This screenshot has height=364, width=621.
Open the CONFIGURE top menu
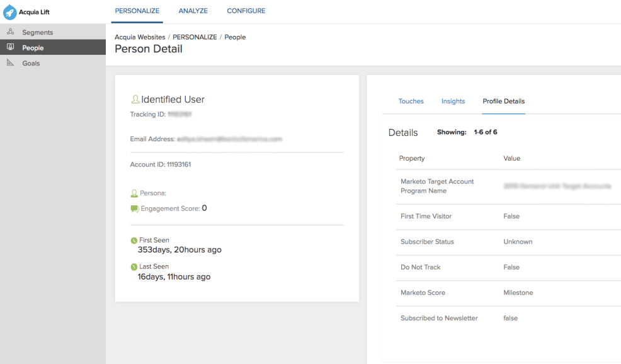[x=246, y=11]
